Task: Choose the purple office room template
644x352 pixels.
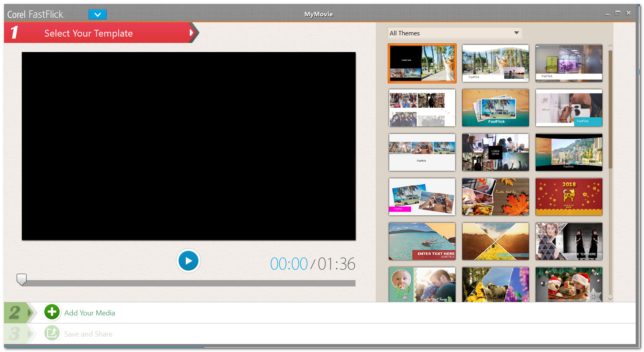Action: tap(569, 64)
